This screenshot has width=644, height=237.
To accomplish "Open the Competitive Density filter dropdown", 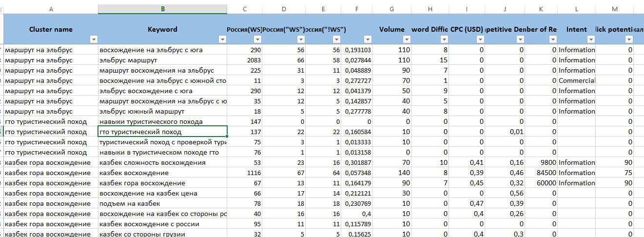I will coord(520,39).
